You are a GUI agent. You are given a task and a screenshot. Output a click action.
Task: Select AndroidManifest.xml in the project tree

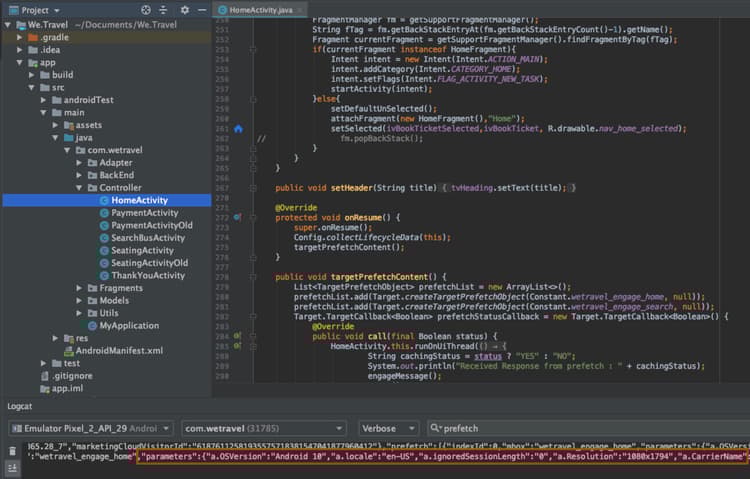tap(118, 351)
